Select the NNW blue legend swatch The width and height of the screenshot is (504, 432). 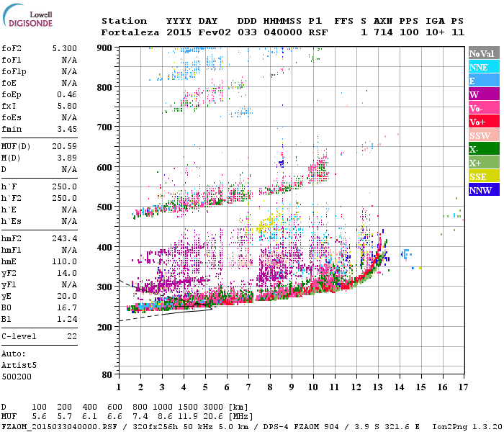(484, 190)
